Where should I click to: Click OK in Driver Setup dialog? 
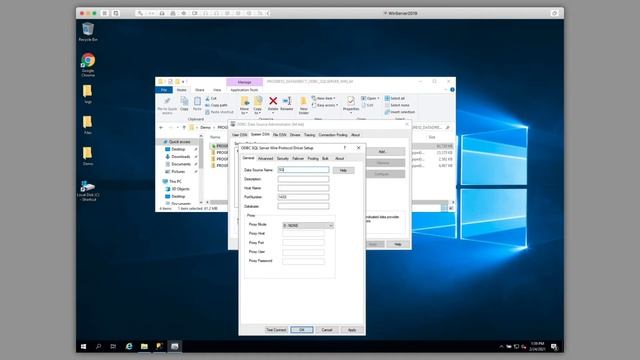(302, 330)
